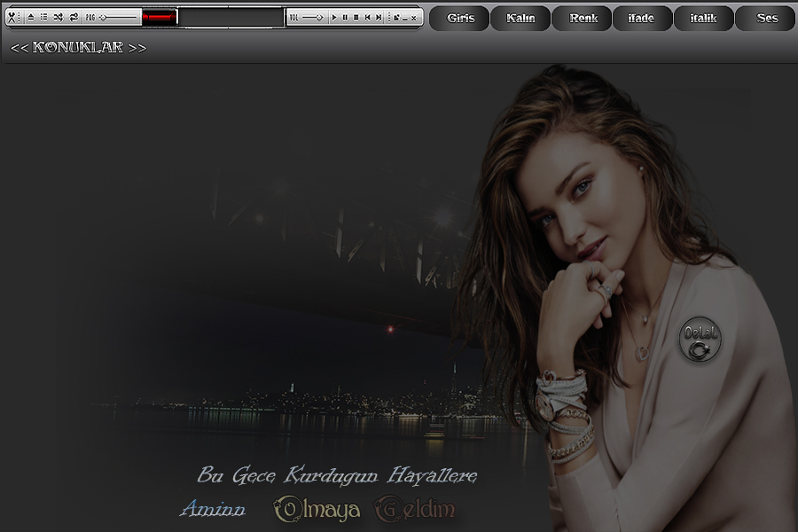Open the Renk color menu

pyautogui.click(x=583, y=19)
